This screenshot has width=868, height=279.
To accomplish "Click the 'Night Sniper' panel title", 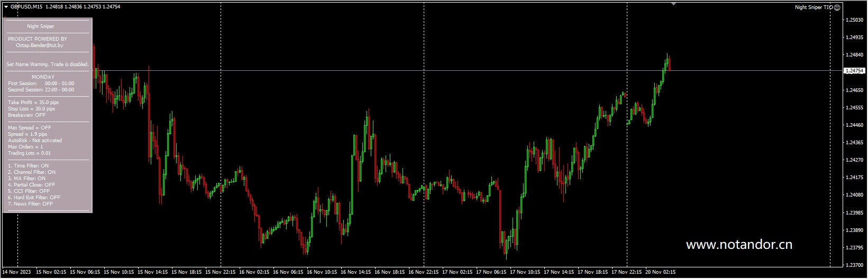I will pos(41,26).
